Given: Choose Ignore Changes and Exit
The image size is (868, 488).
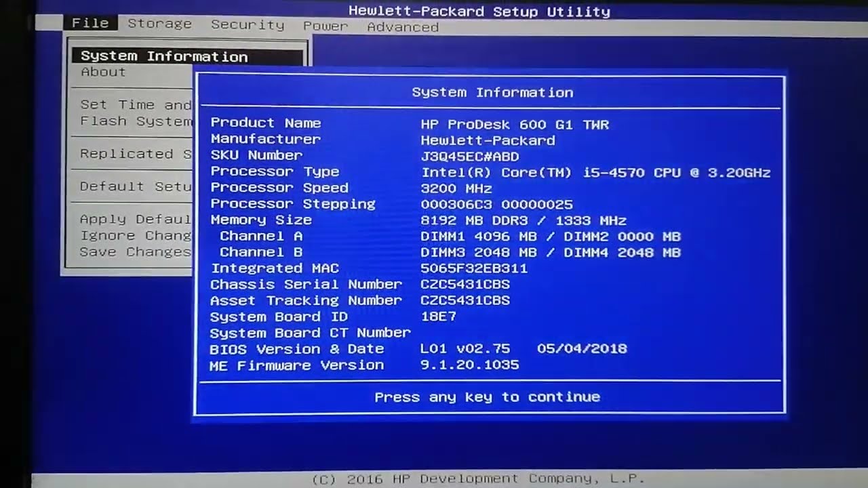Looking at the screenshot, I should tap(136, 235).
